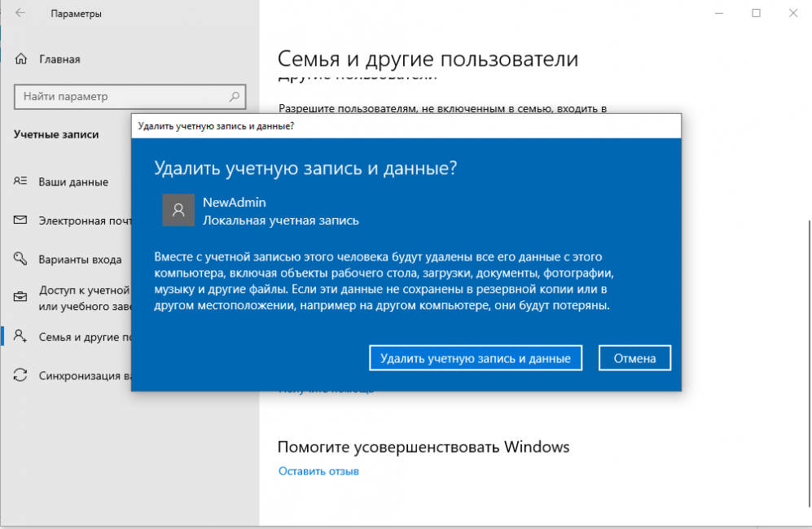The height and width of the screenshot is (529, 812).
Task: Select the Семья и другие пользователи icon
Action: point(21,336)
